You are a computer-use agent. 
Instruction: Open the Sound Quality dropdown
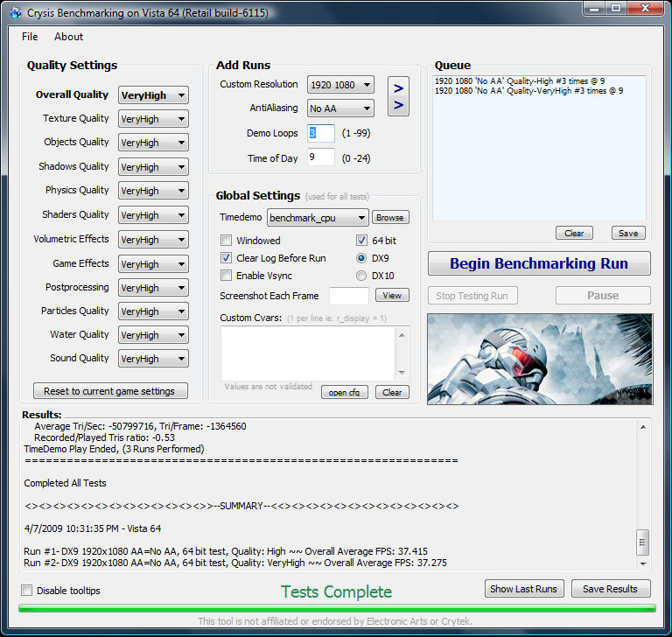tap(153, 358)
